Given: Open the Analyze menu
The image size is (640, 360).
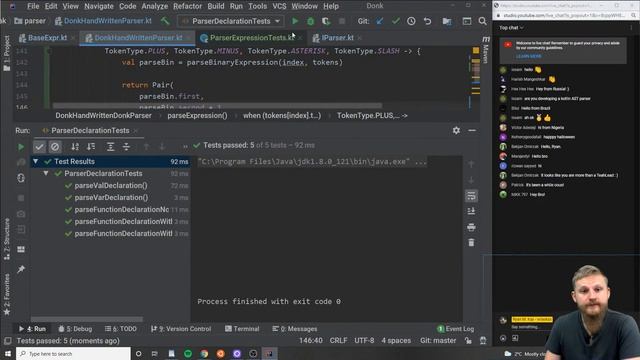Looking at the screenshot, I should [154, 6].
